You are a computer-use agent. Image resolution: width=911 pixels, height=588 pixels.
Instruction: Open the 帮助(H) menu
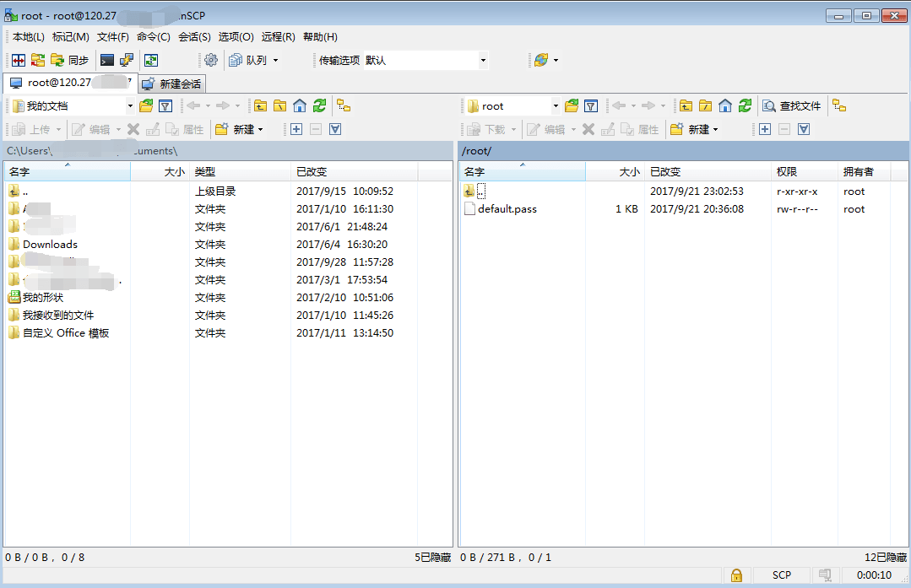pos(320,37)
